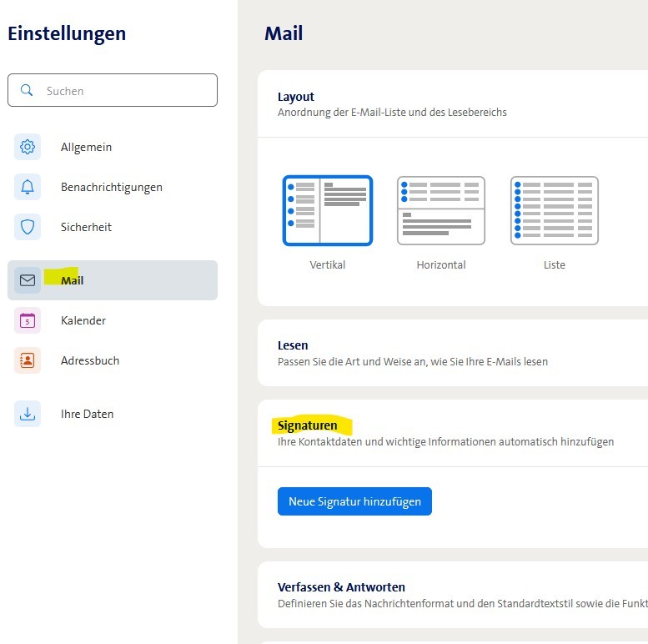Click Neue Signatur hinzufügen button
Viewport: 648px width, 644px height.
click(354, 501)
